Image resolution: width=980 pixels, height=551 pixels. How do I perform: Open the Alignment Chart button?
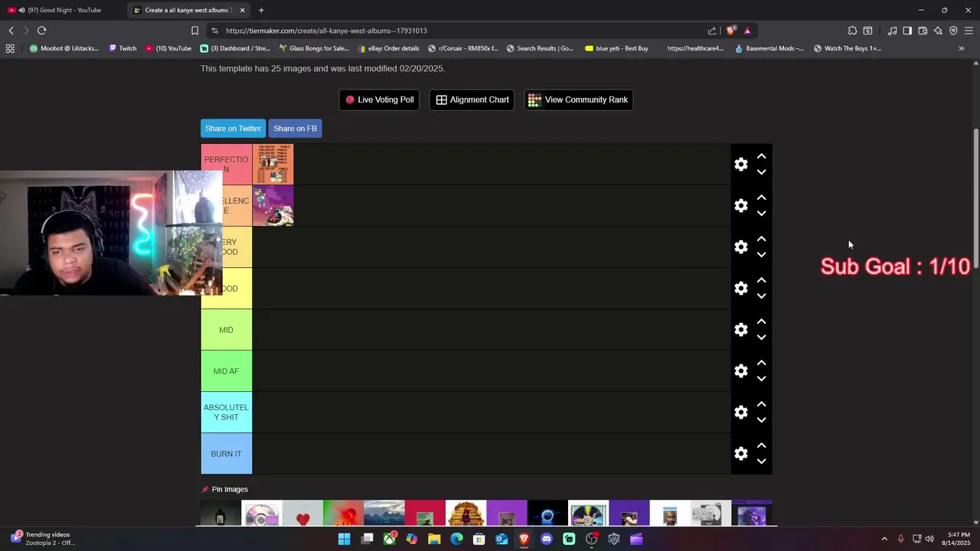coord(472,99)
